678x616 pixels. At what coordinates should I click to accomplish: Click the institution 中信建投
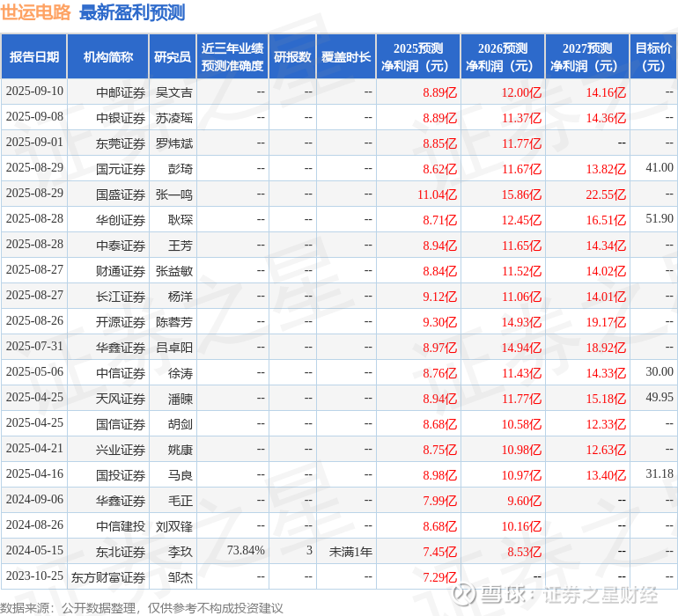click(x=121, y=526)
